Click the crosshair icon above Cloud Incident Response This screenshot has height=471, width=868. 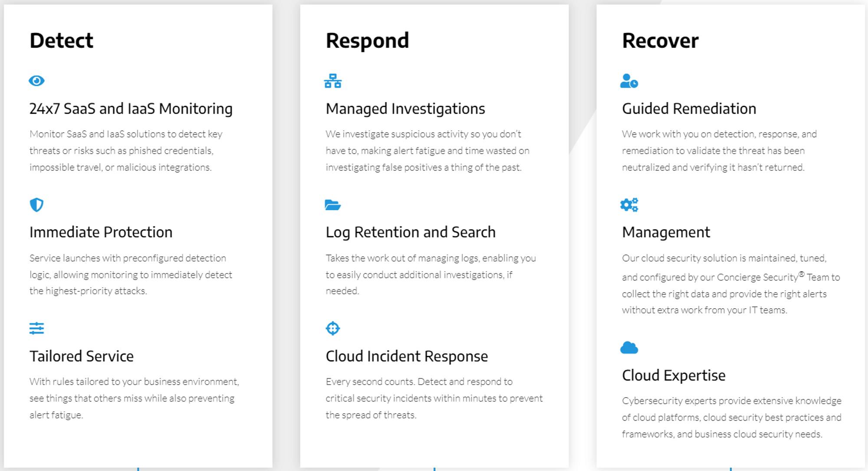click(x=333, y=329)
